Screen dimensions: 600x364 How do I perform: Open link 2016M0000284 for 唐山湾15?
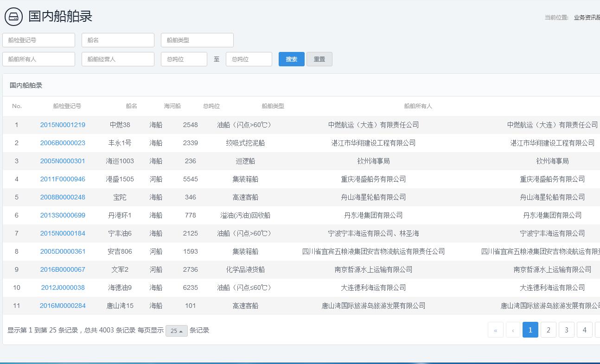click(x=63, y=306)
